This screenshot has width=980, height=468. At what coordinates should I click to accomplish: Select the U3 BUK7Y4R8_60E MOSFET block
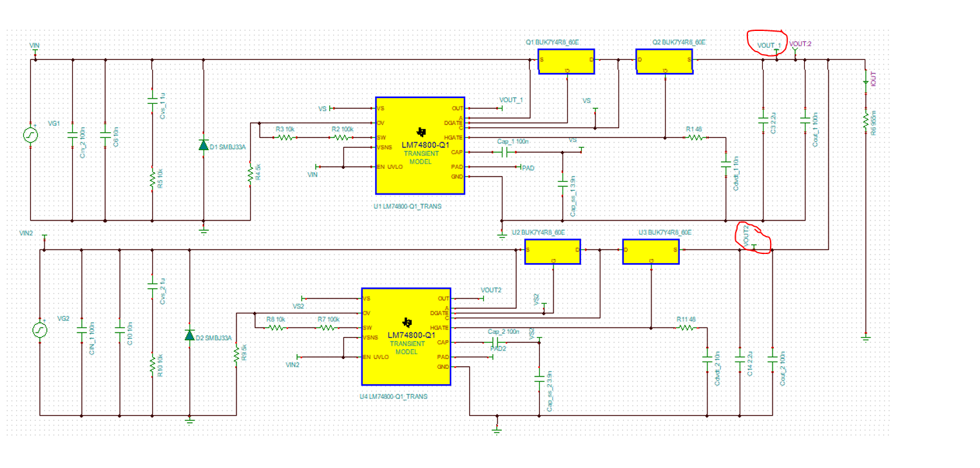(651, 251)
